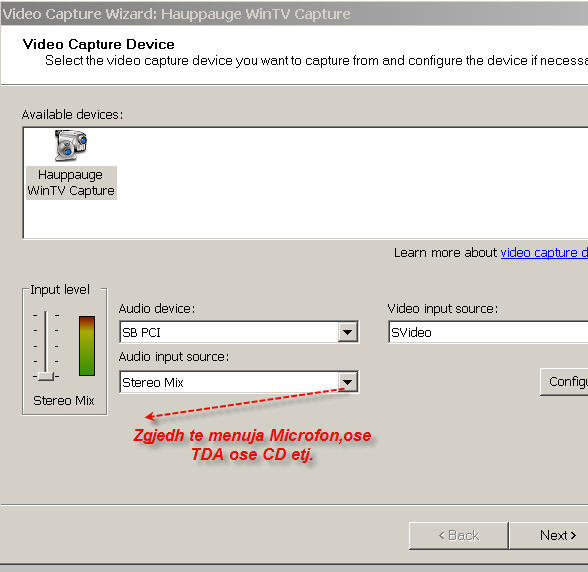Click empty space in Available devices list
This screenshot has height=572, width=588.
click(338, 184)
